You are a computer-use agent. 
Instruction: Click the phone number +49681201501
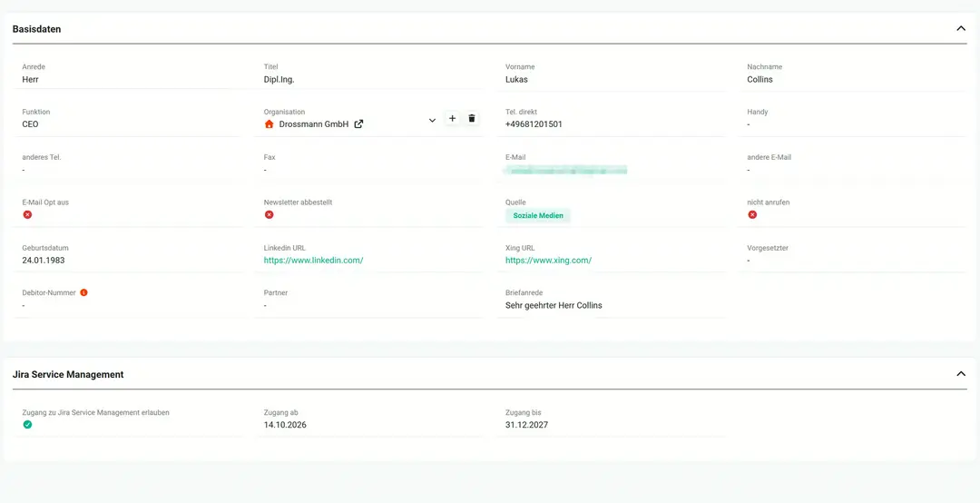(534, 123)
